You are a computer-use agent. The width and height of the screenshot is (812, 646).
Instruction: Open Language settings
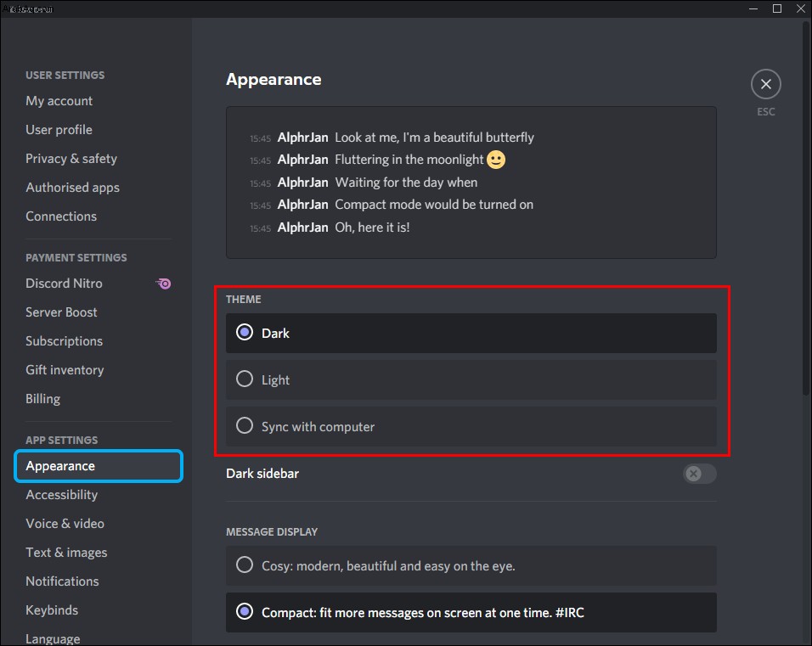53,638
